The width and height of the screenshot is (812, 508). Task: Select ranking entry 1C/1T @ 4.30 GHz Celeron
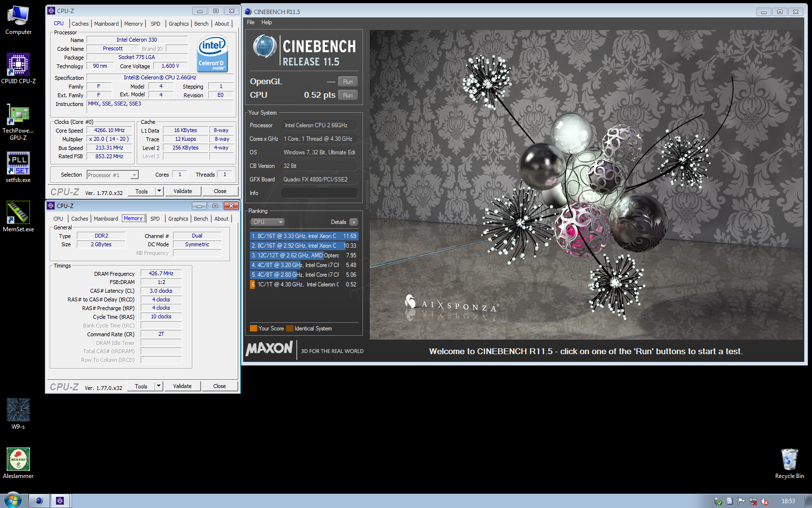304,284
